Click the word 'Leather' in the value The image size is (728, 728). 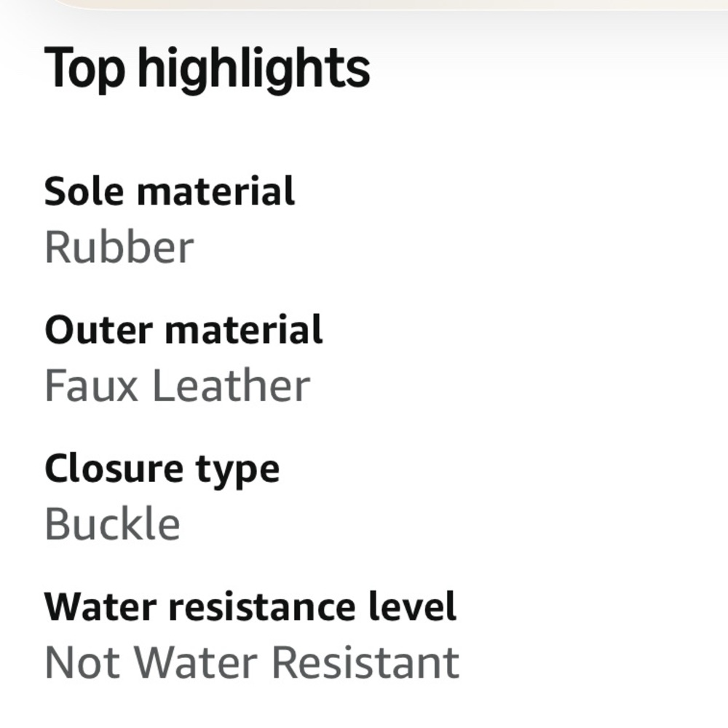(x=231, y=386)
